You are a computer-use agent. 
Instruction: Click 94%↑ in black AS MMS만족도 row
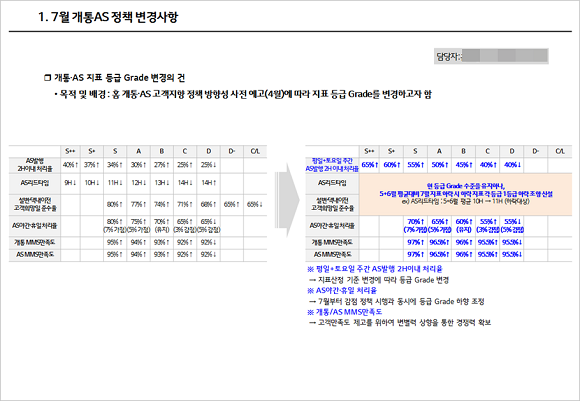pos(138,255)
